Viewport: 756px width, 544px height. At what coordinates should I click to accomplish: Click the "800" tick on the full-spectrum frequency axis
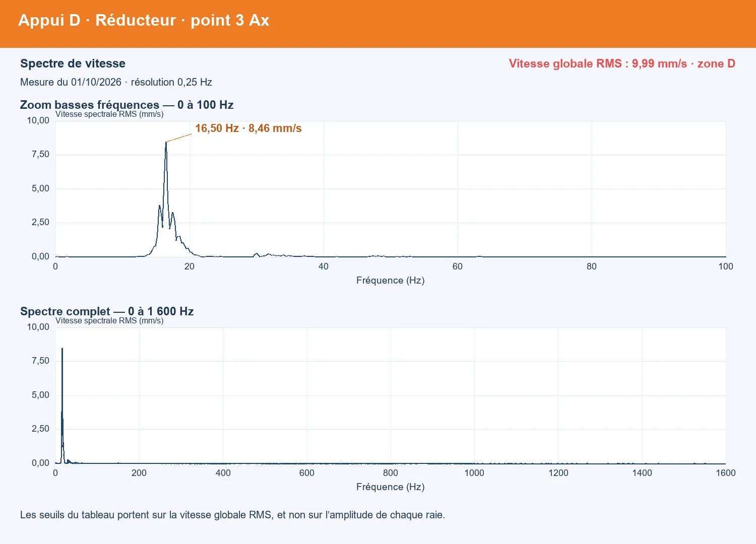point(391,473)
